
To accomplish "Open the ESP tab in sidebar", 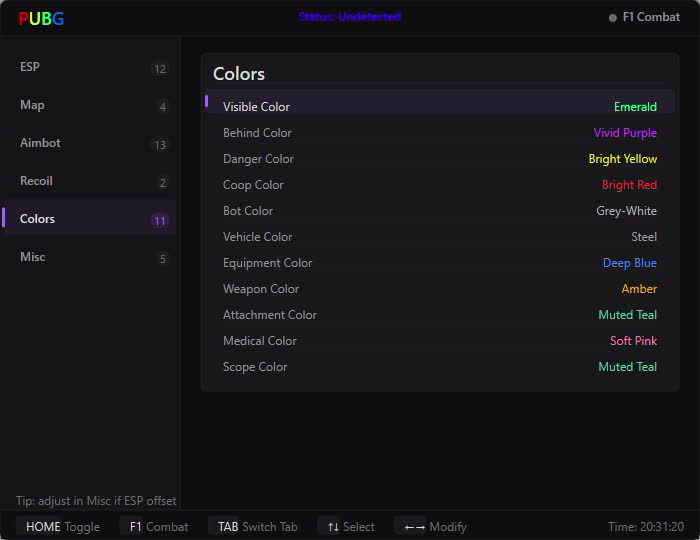I will tap(89, 67).
